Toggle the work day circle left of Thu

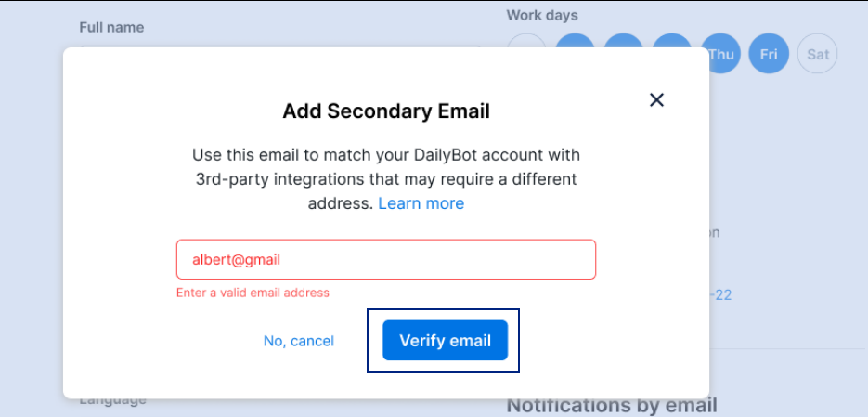tap(672, 42)
